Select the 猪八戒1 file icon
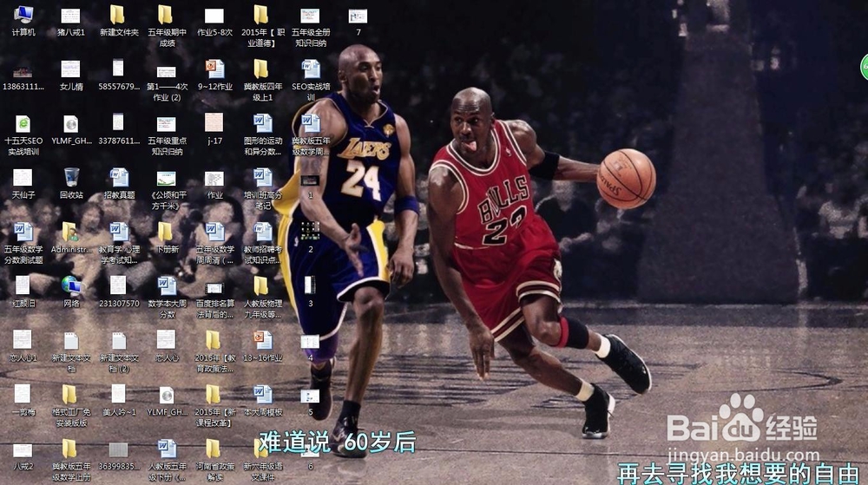The width and height of the screenshot is (868, 485). (71, 16)
